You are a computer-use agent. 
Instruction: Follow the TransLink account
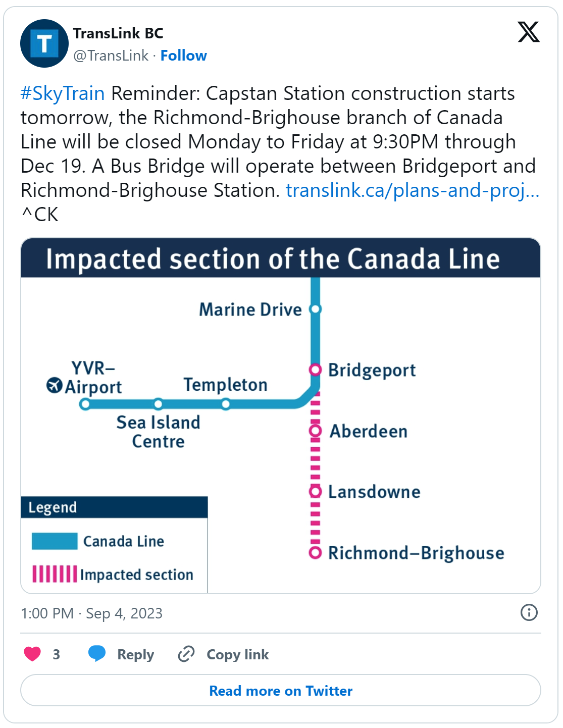click(183, 56)
